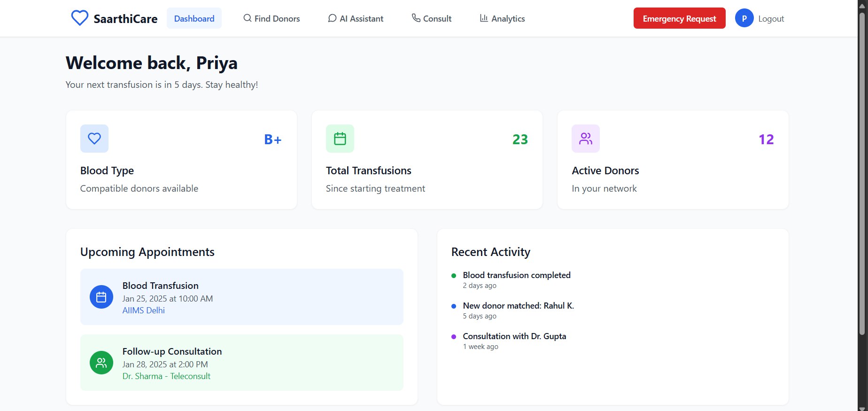This screenshot has height=411, width=868.
Task: Click the purple dot next to Consultation with Dr. Gupta
Action: (454, 337)
